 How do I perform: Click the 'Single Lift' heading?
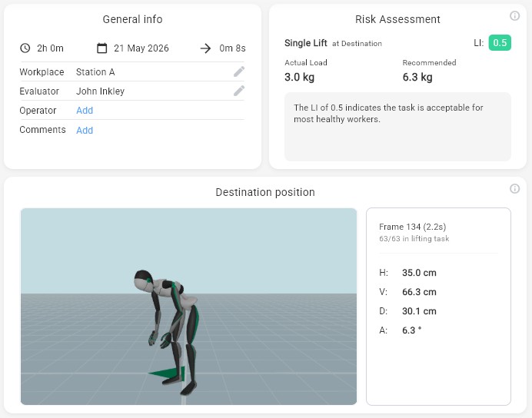pyautogui.click(x=306, y=43)
